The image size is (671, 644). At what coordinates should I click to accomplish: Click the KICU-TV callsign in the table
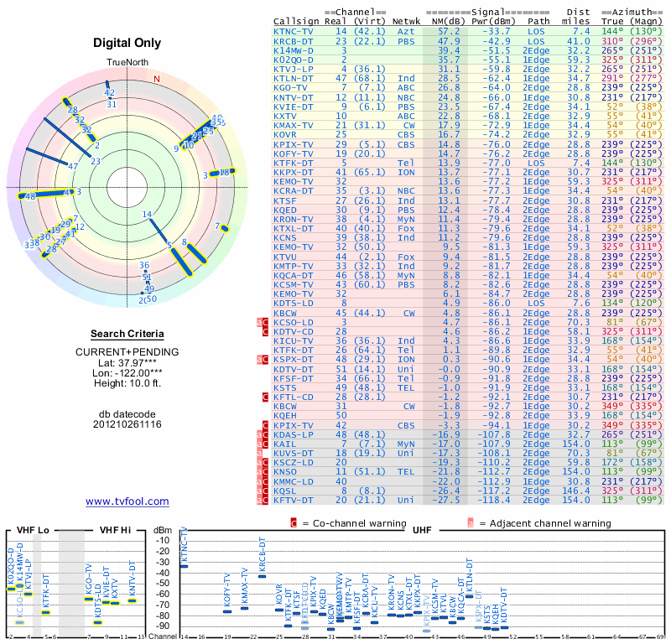tap(294, 341)
